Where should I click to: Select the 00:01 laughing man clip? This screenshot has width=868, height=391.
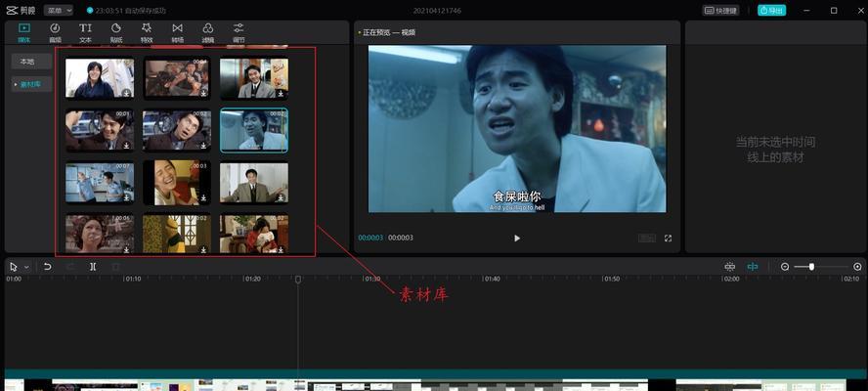point(100,131)
